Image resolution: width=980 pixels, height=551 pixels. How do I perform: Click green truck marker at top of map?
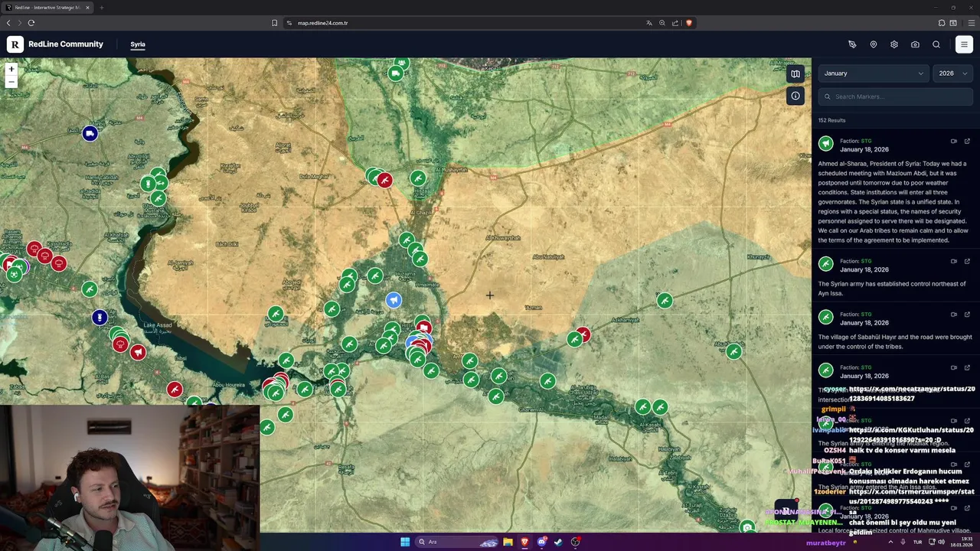click(x=395, y=73)
